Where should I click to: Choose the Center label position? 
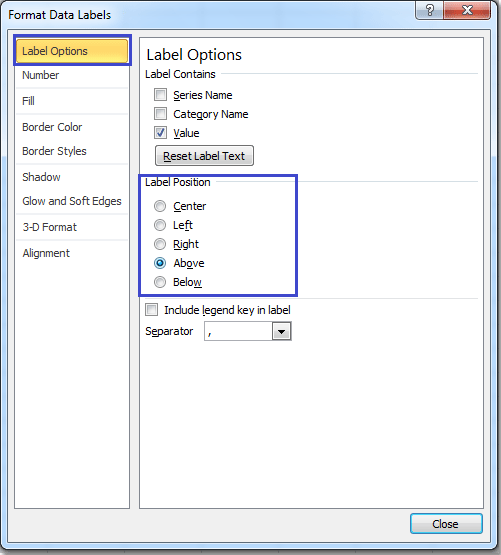tap(160, 206)
